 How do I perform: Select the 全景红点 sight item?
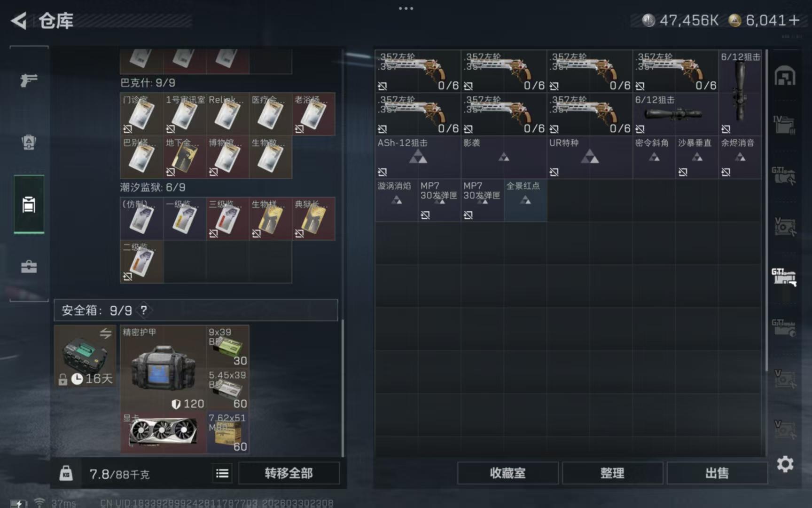coord(525,200)
